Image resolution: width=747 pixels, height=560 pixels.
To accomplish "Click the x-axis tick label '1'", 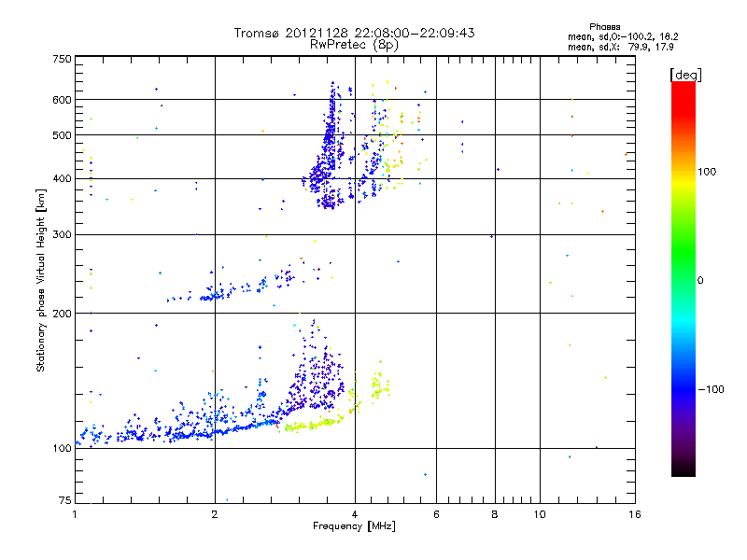I will pyautogui.click(x=75, y=514).
